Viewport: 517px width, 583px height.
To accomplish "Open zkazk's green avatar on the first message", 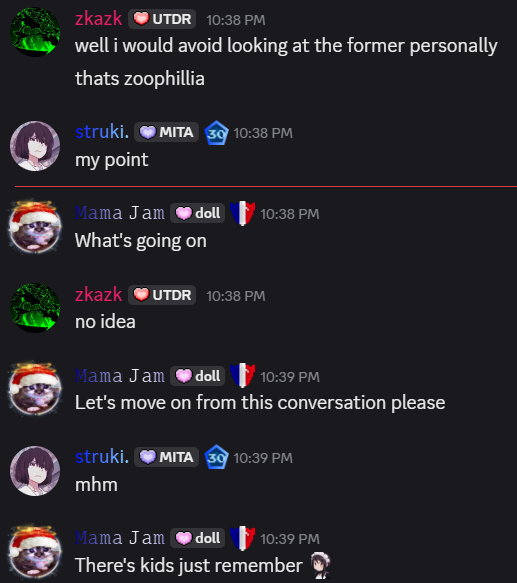I will [x=35, y=32].
